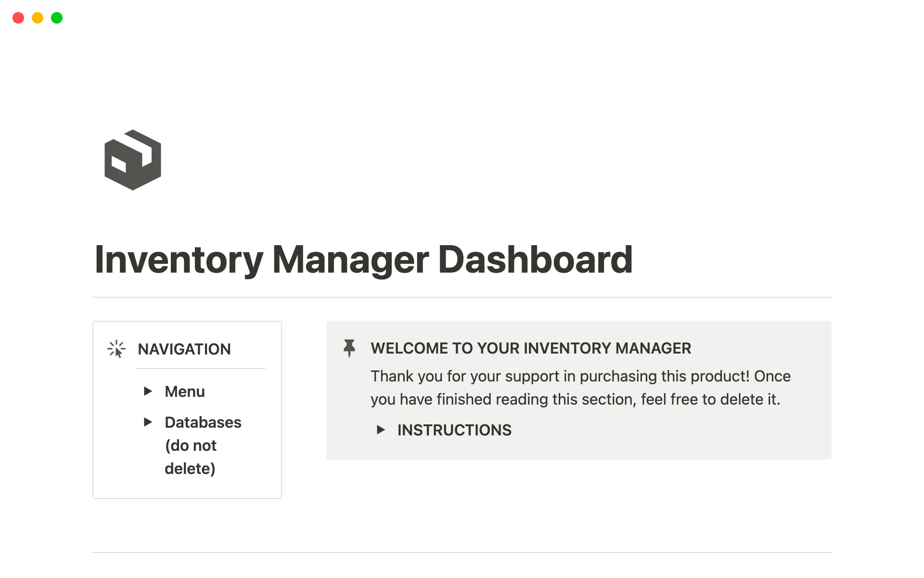Minimize the window with the yellow traffic light
Viewport: 924px width, 578px height.
tap(37, 18)
